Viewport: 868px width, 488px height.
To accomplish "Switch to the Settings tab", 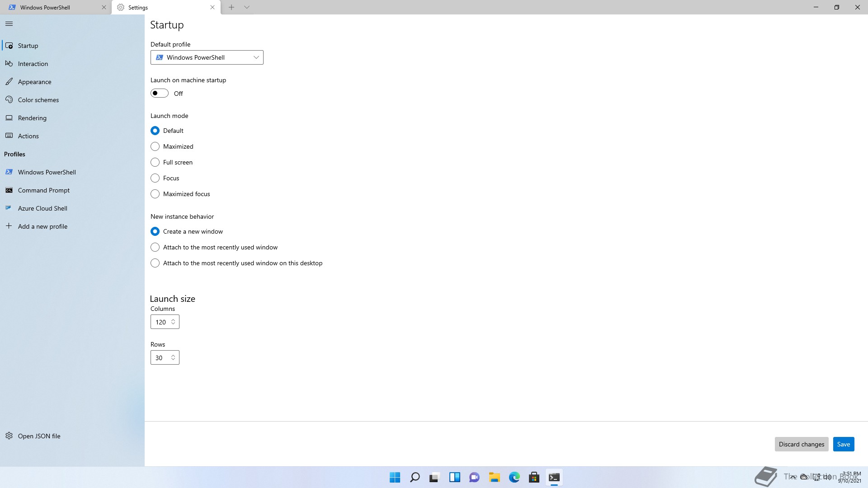I will pyautogui.click(x=166, y=7).
